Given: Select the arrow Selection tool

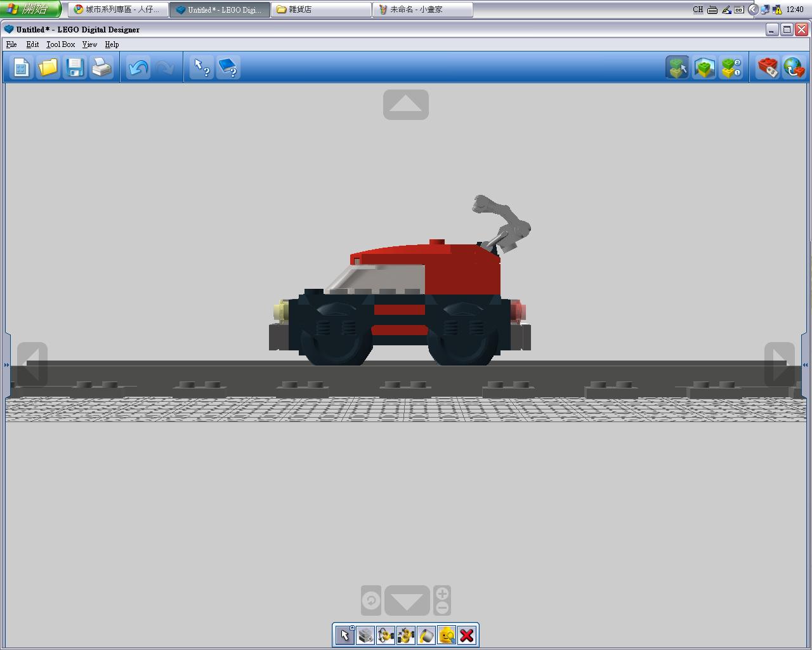Looking at the screenshot, I should (x=344, y=635).
